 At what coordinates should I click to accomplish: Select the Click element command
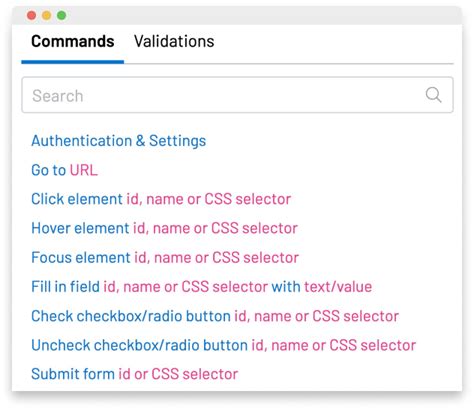tap(161, 199)
